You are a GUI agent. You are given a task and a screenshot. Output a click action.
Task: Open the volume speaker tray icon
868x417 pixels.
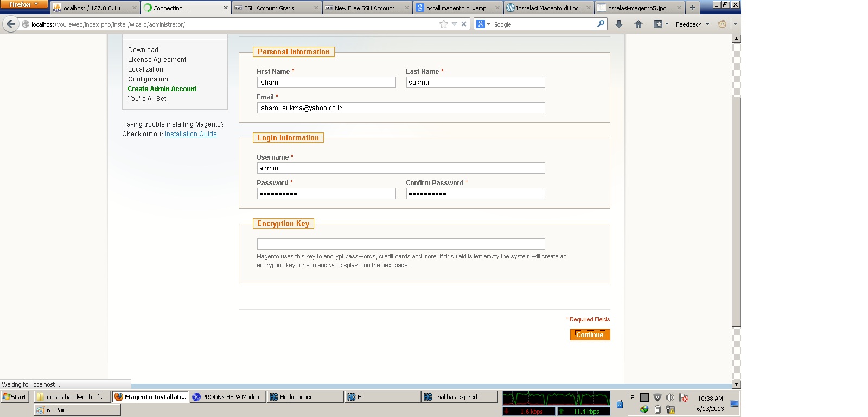pos(670,397)
